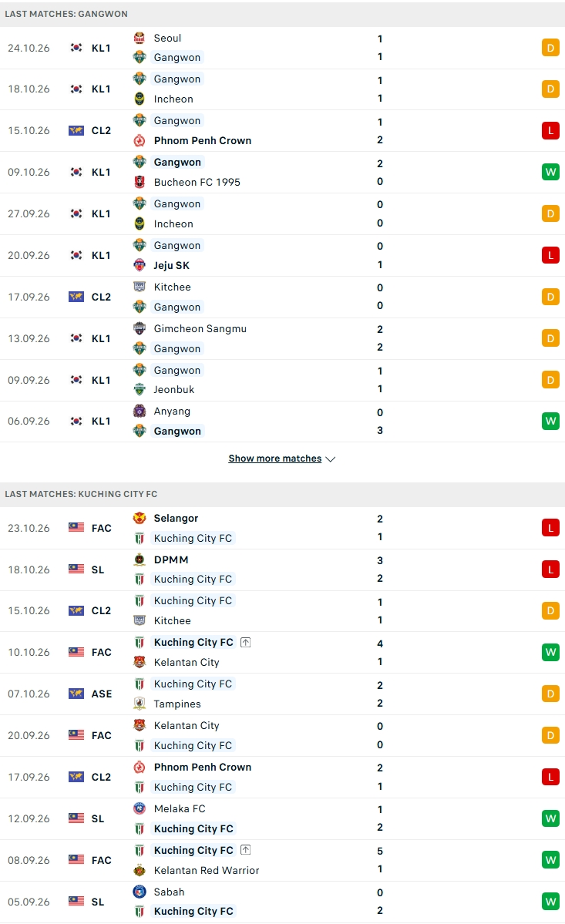565x924 pixels.
Task: Open the Sabah vs Kuching City FC match row
Action: 282,902
